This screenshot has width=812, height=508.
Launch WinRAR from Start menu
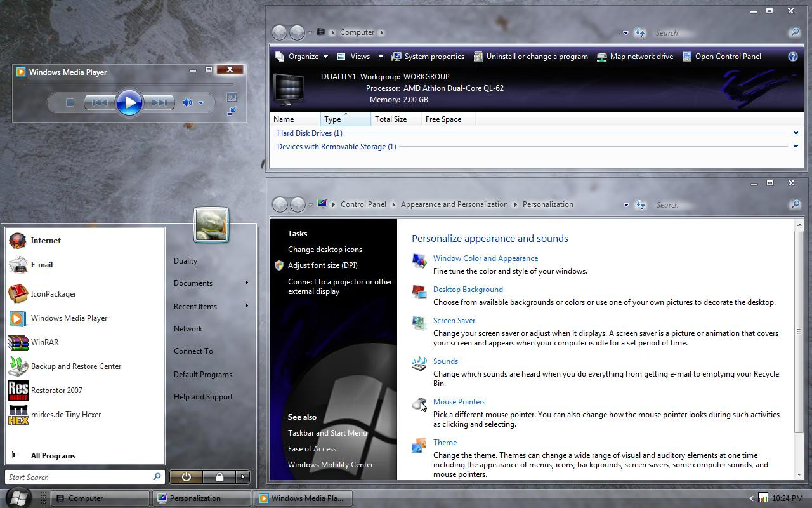(x=85, y=342)
